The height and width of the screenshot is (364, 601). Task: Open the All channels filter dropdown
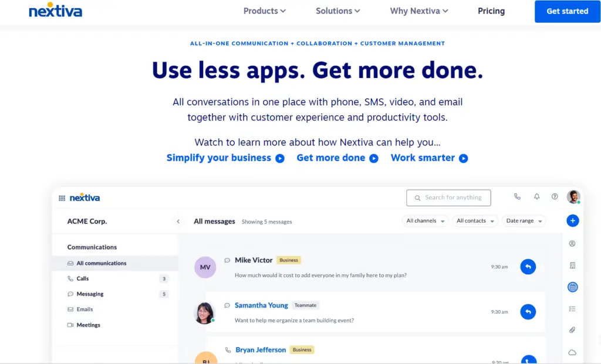tap(425, 221)
